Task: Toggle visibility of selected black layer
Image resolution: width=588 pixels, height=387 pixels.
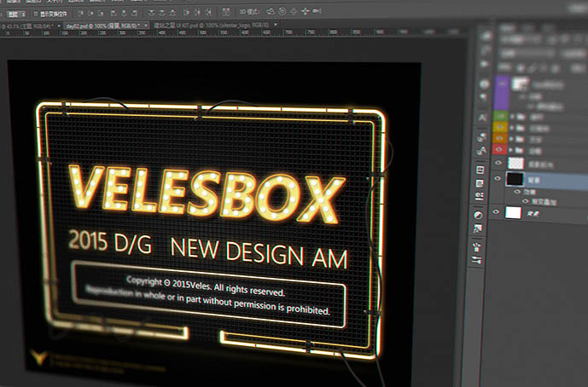Action: (x=498, y=178)
